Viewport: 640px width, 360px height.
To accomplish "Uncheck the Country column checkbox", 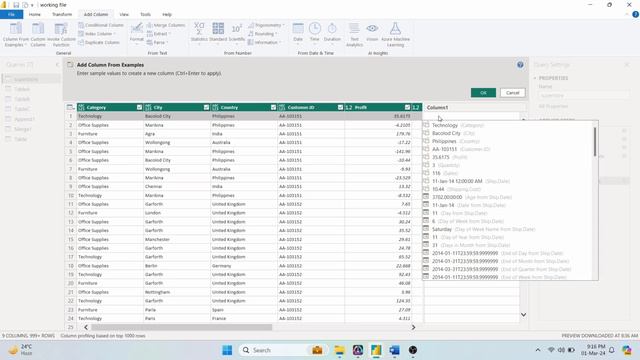I will [x=273, y=107].
